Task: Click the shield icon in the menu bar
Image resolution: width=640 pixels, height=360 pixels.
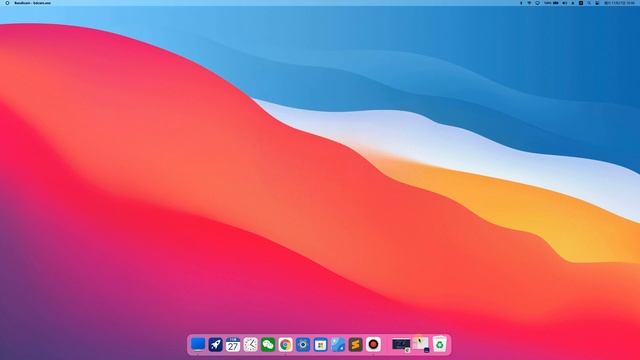Action: (538, 3)
